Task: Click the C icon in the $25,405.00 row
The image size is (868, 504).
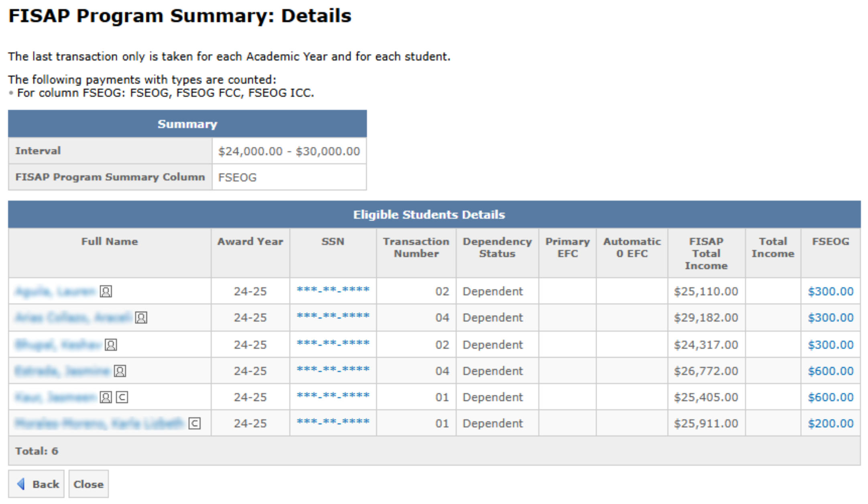Action: 122,397
